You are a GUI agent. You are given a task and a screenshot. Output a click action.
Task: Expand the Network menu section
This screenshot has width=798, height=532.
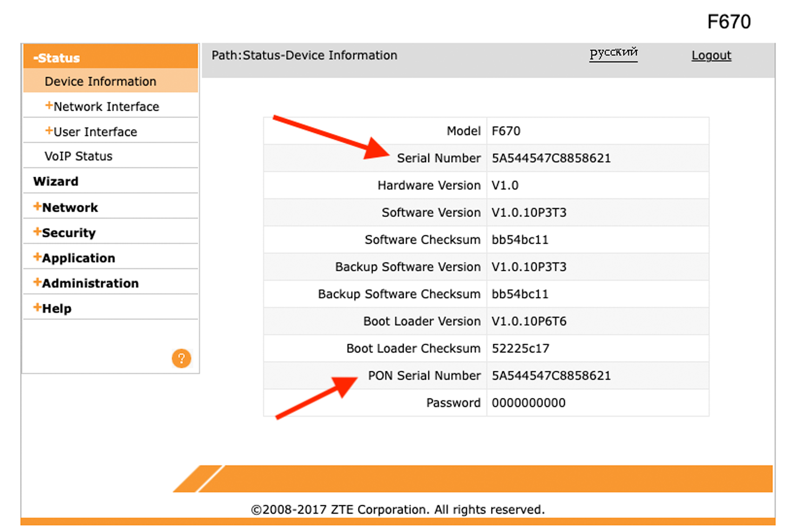point(65,207)
